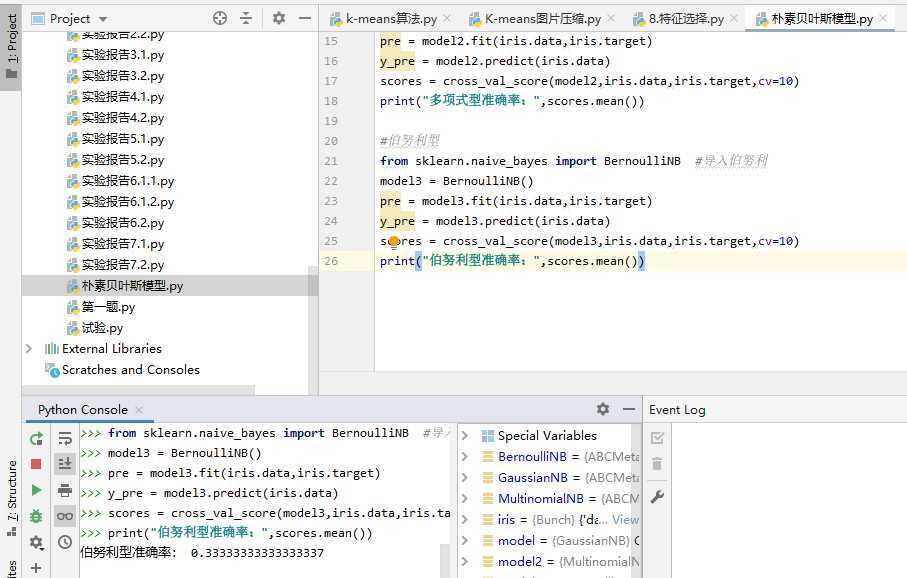The image size is (907, 578).
Task: Expand the GaussianNB variable
Action: tap(465, 477)
